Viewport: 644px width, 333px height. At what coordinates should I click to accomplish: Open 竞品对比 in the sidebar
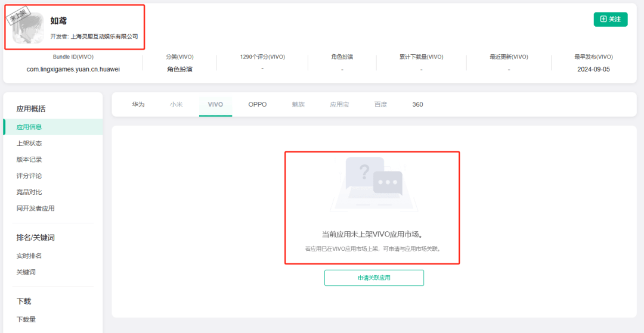[29, 192]
